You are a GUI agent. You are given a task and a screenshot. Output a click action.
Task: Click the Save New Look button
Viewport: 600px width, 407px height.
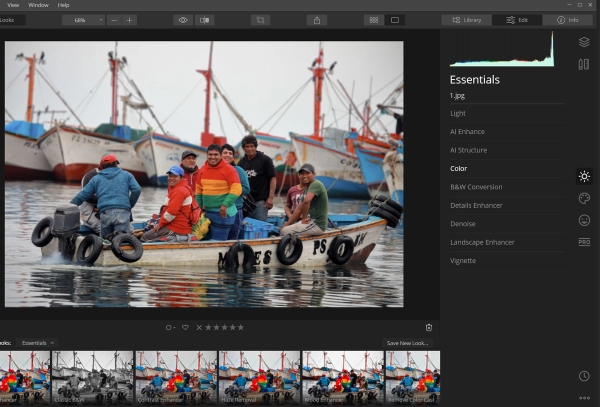[407, 343]
